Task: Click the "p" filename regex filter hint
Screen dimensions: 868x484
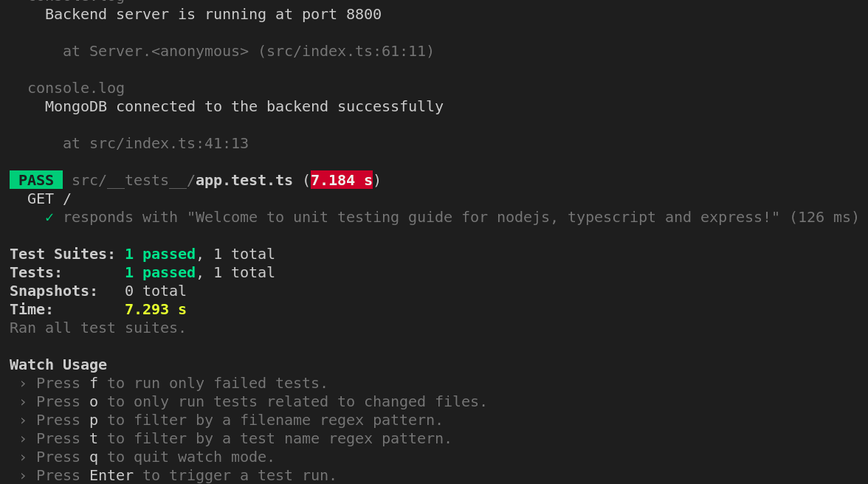Action: point(94,421)
